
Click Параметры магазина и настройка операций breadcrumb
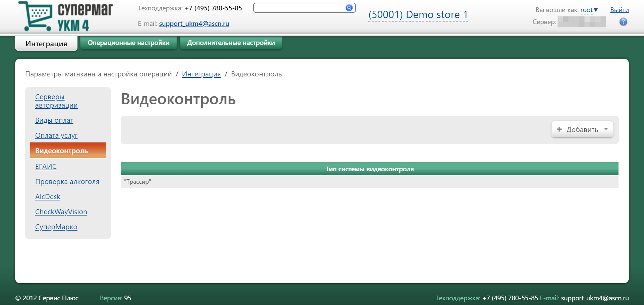pos(99,74)
